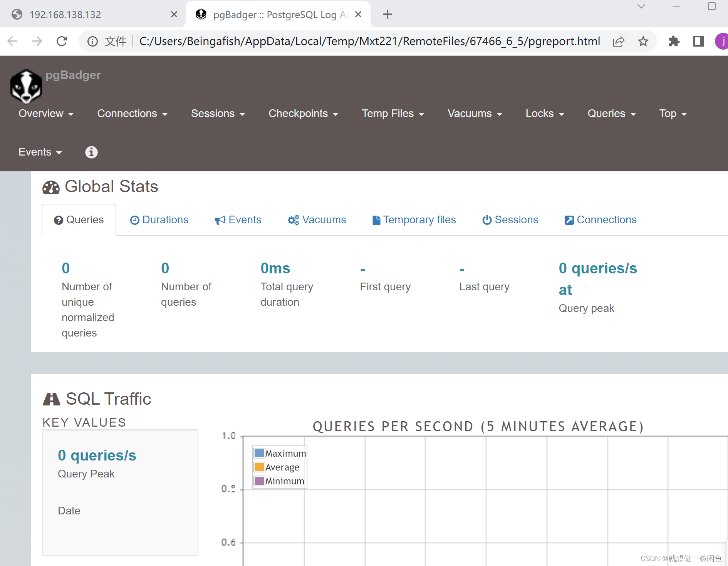Click the Global Stats dashboard icon
The image size is (728, 566).
click(51, 188)
